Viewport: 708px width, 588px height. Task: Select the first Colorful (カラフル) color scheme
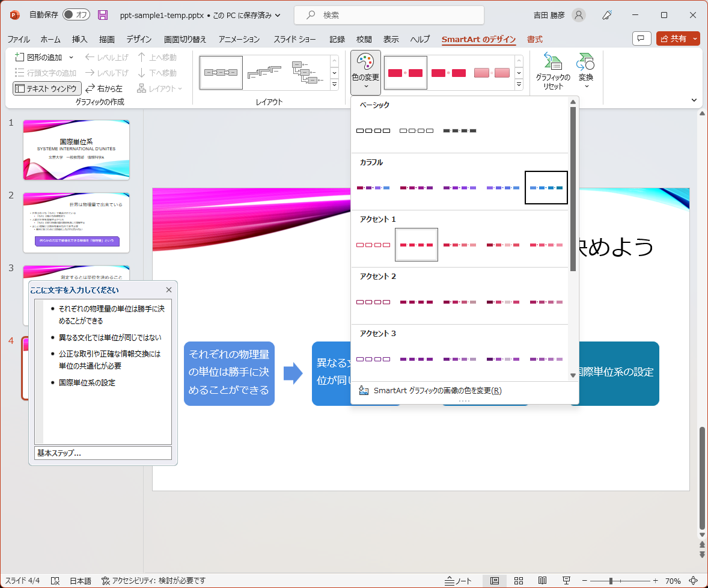tap(373, 188)
